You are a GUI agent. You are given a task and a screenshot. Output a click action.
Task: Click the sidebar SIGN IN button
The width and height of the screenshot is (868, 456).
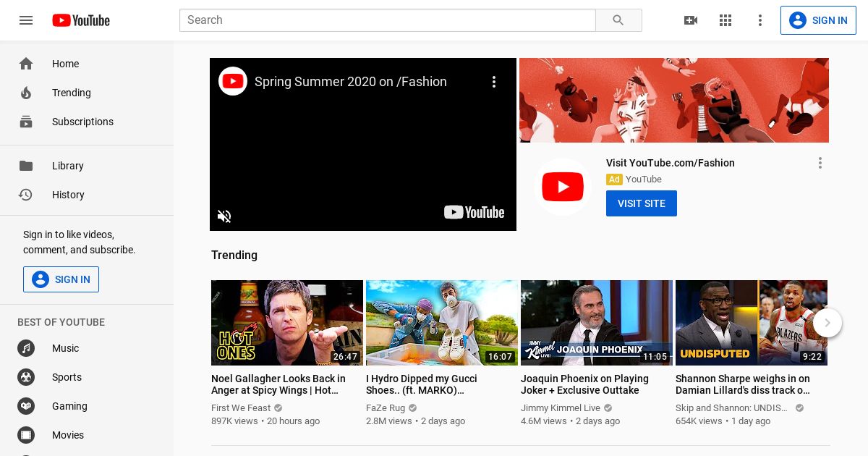(x=61, y=279)
